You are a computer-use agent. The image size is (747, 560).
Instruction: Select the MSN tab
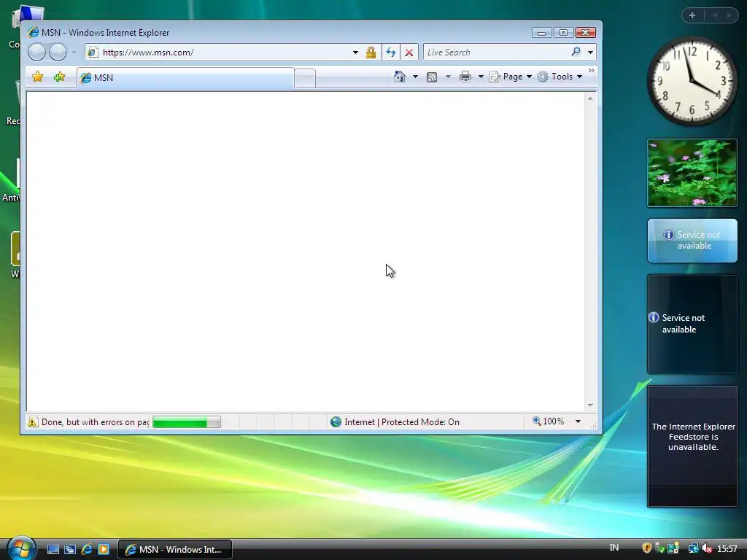185,78
